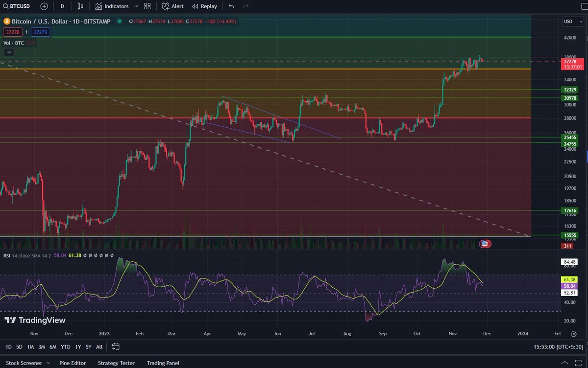Set date range to 6M
588x368 pixels.
click(53, 346)
